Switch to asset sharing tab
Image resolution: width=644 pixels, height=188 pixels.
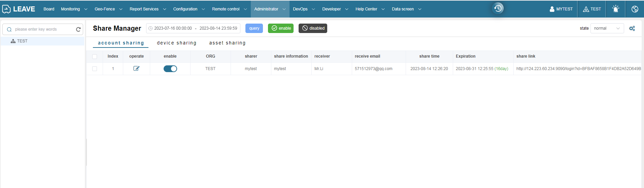point(227,43)
